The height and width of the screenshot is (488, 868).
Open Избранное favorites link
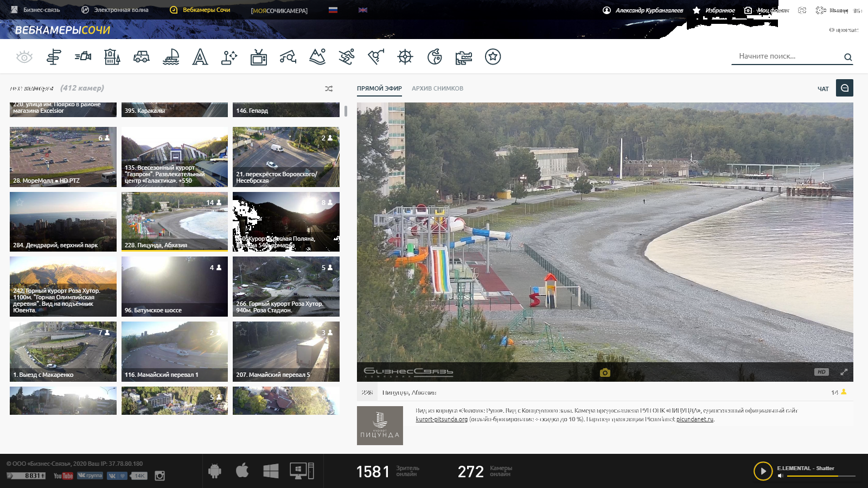pyautogui.click(x=714, y=10)
